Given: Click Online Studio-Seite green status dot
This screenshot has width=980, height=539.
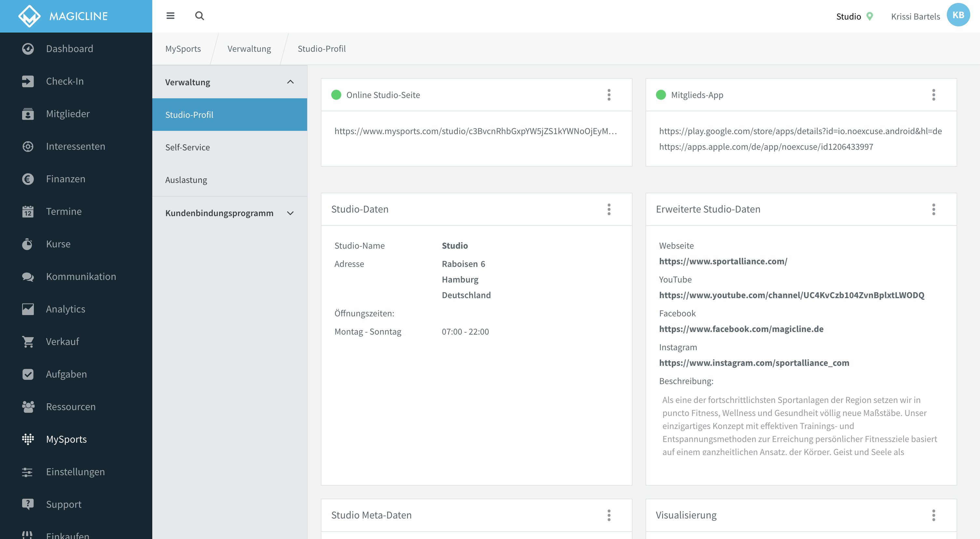Looking at the screenshot, I should [x=336, y=95].
